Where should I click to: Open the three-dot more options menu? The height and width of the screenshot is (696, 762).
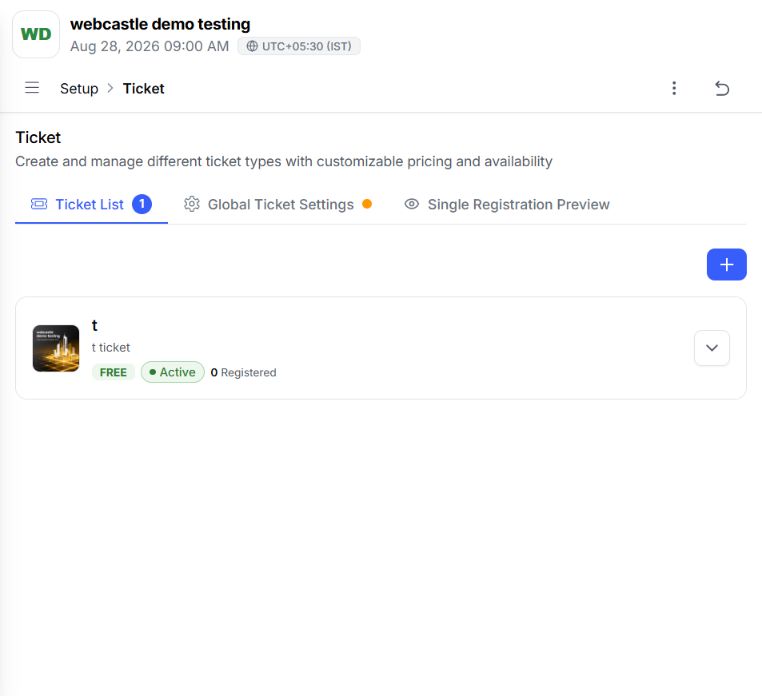pos(674,88)
